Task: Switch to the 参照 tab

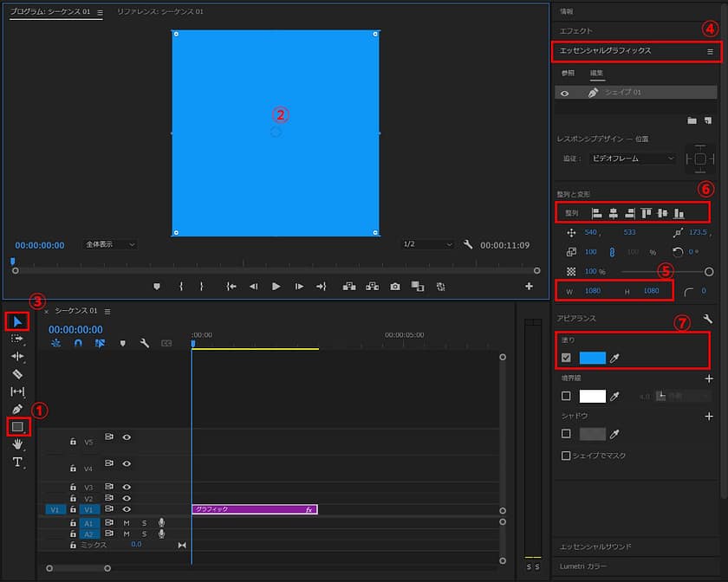Action: coord(568,73)
